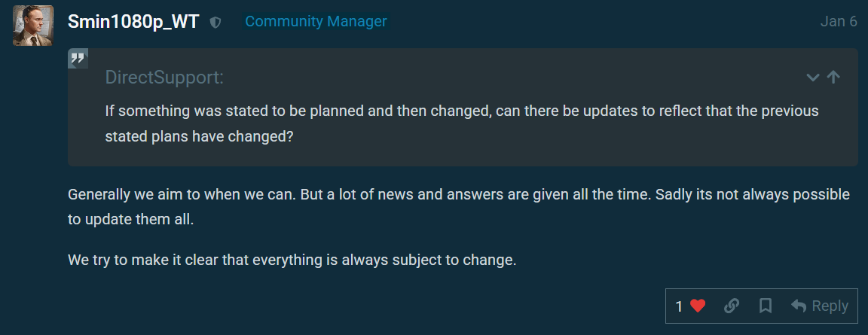Expand the DirectSupport quote with the chevron
Viewport: 868px width, 335px height.
pyautogui.click(x=812, y=77)
